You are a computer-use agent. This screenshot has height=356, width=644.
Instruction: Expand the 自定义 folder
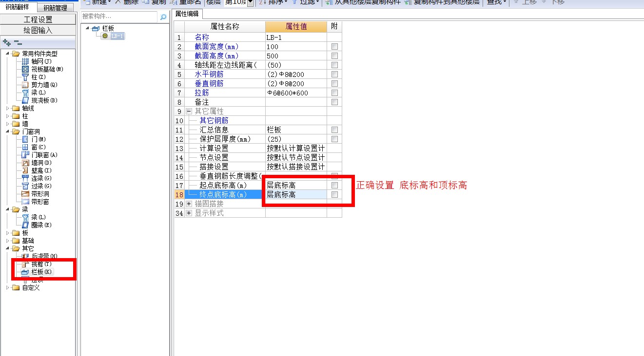pyautogui.click(x=7, y=287)
